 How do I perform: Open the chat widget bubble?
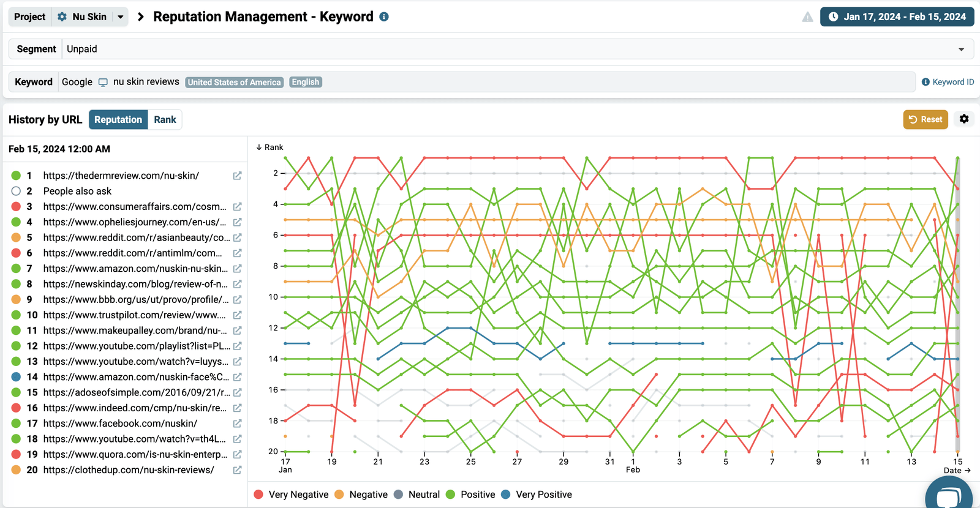[x=949, y=495]
